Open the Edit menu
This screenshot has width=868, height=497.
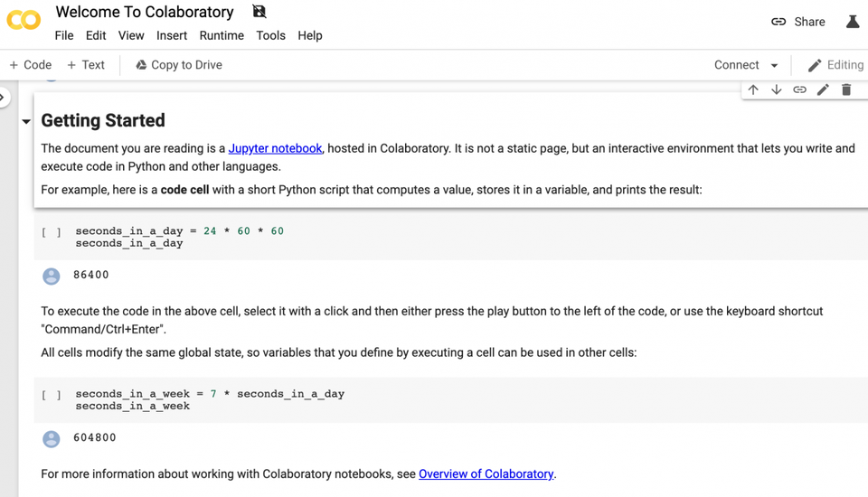pyautogui.click(x=96, y=35)
